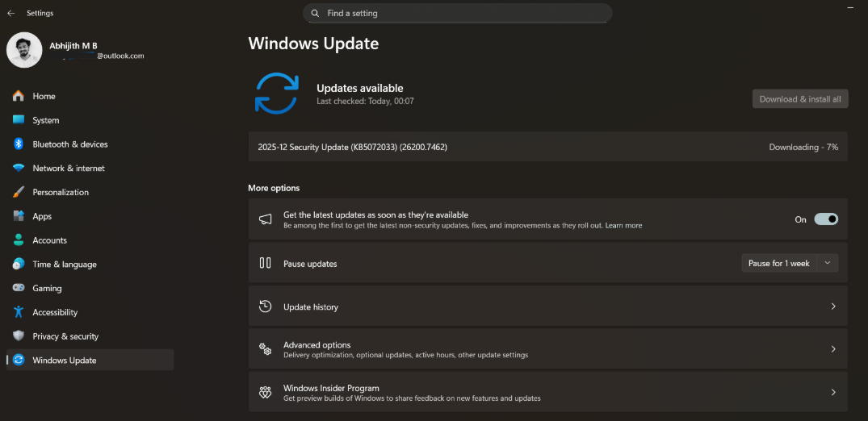868x421 pixels.
Task: Click the Personalization paintbrush icon
Action: 18,192
